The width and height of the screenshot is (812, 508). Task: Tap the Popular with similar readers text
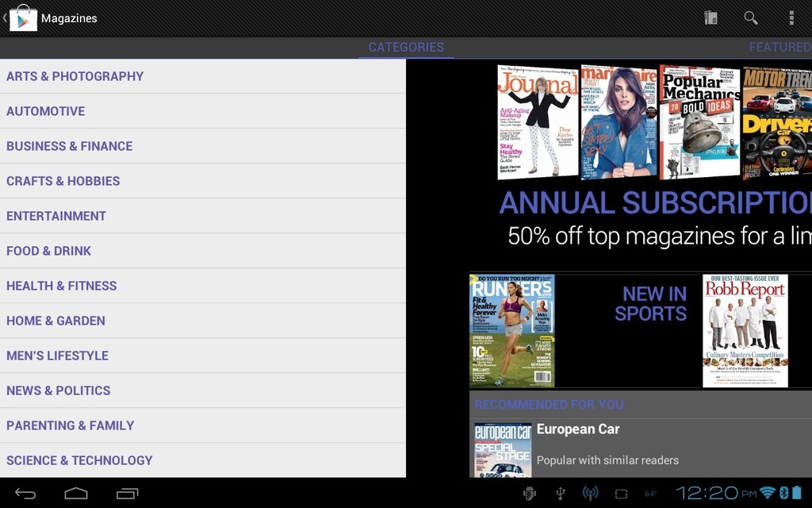pos(607,460)
